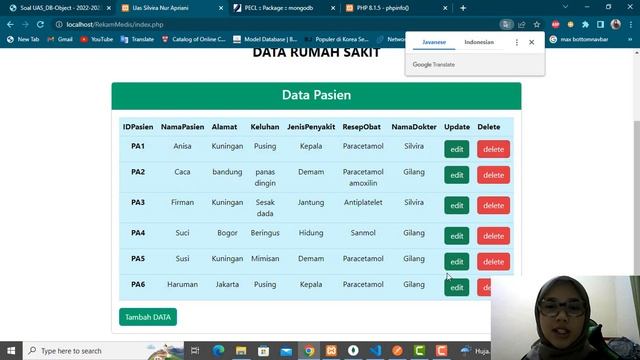
Task: Open Task View on the taskbar
Action: [x=195, y=351]
